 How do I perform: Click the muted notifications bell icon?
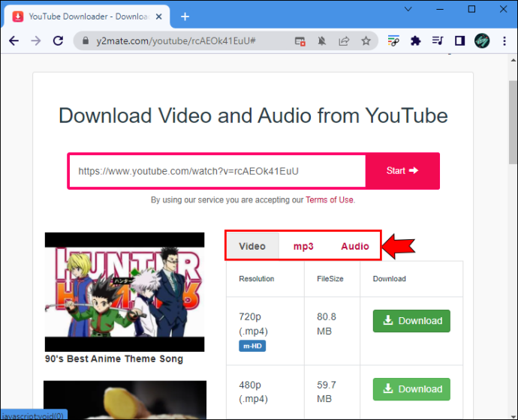(322, 41)
